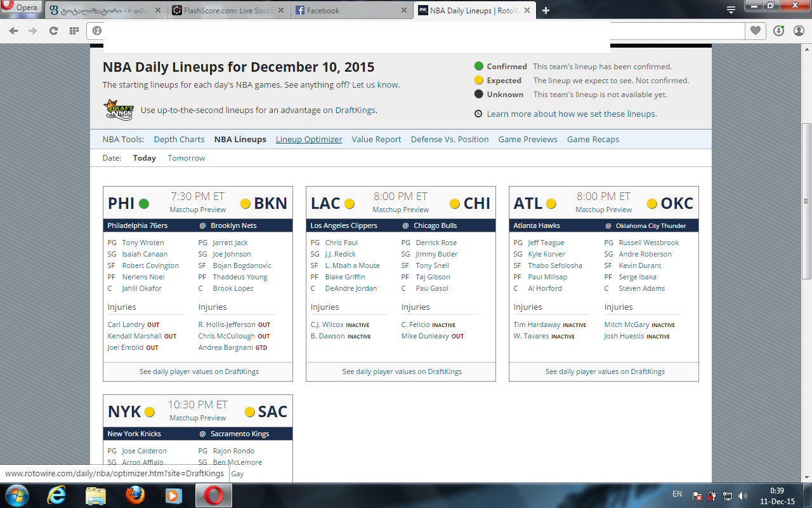Open the taskbar clock and date

(776, 495)
